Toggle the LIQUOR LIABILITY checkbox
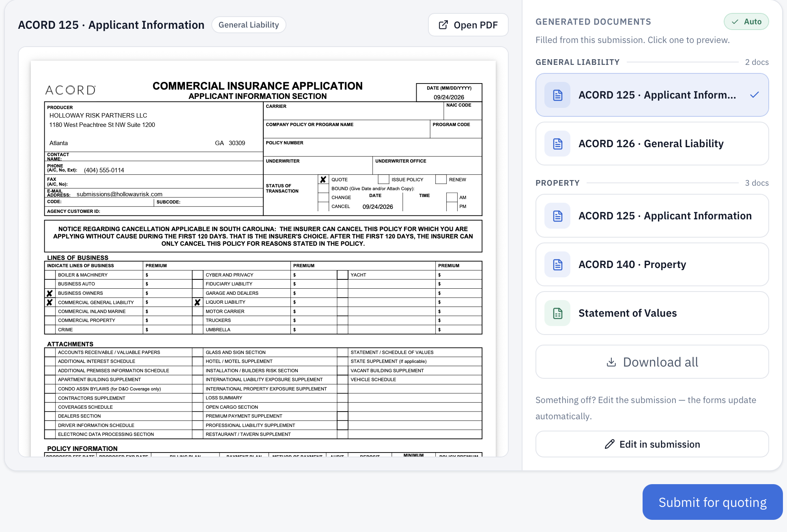Viewport: 787px width, 532px height. pyautogui.click(x=197, y=302)
